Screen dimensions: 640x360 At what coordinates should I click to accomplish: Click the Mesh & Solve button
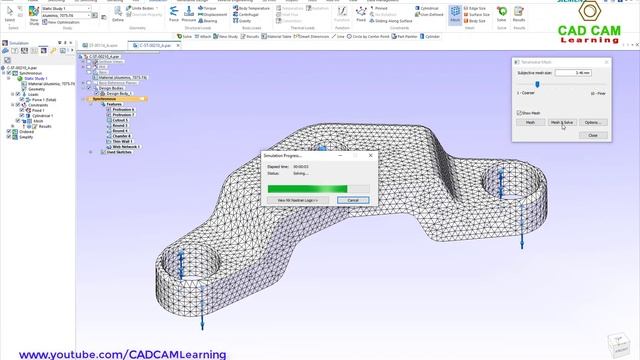coord(562,122)
